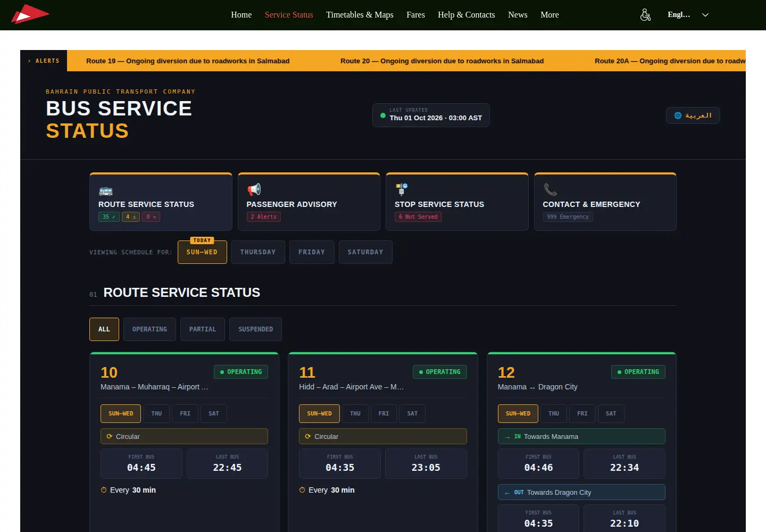
Task: Open the More navigation menu
Action: pyautogui.click(x=549, y=15)
